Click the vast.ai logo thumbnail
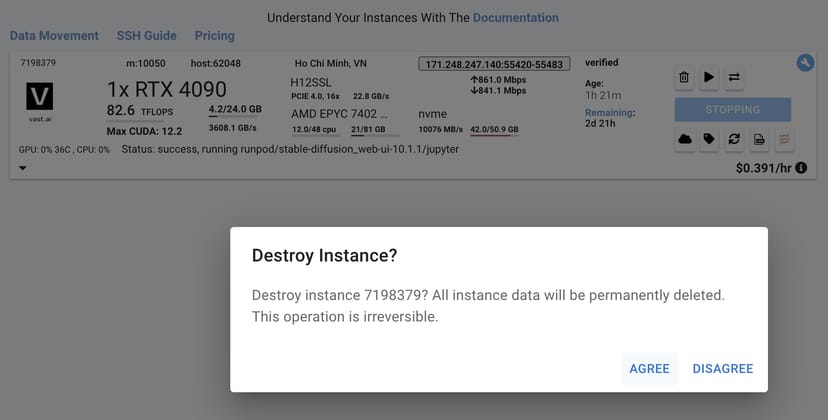 click(40, 97)
